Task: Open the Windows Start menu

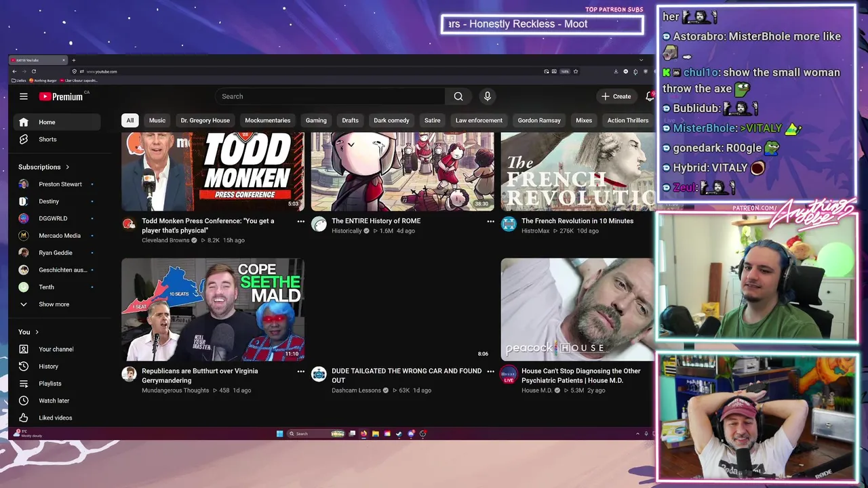Action: click(x=279, y=434)
